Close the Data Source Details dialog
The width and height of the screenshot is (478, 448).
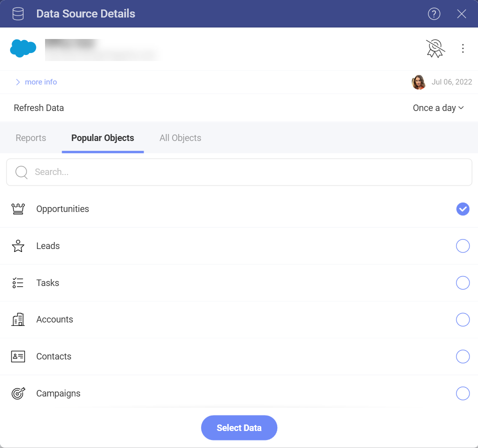pos(461,13)
